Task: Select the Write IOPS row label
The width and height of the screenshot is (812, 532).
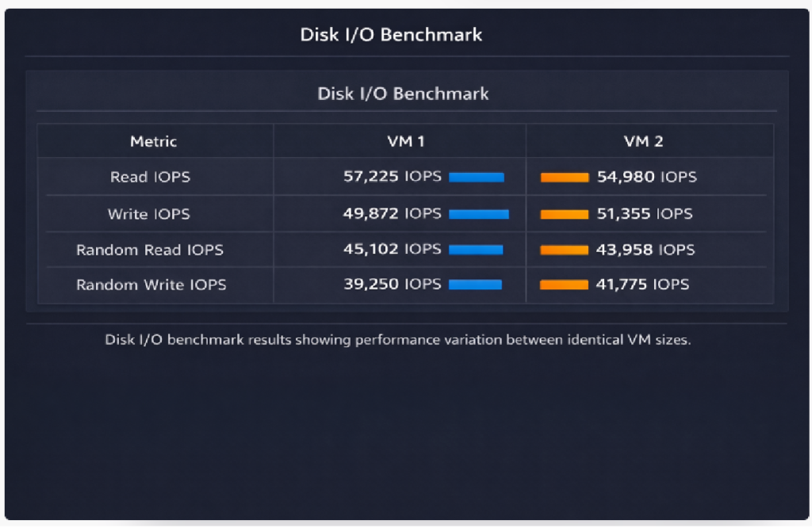Action: 149,214
